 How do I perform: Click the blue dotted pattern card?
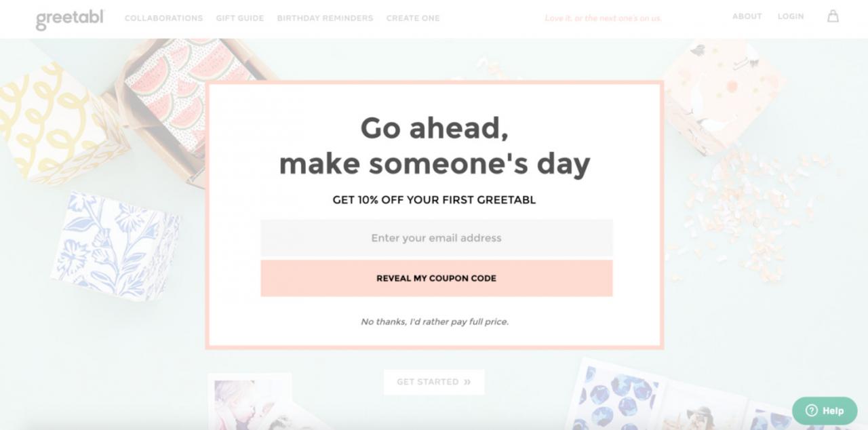coord(614,400)
